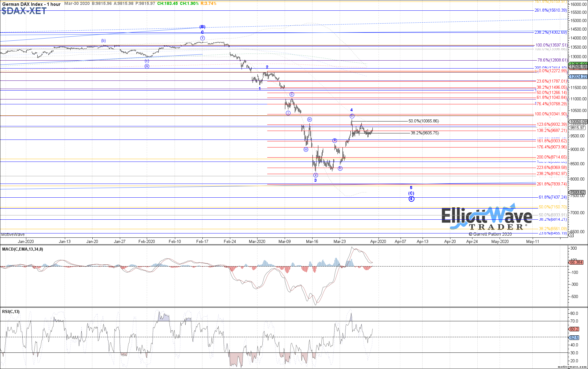The width and height of the screenshot is (588, 369).
Task: Click the (b) wave label near Jan-20
Action: (104, 41)
